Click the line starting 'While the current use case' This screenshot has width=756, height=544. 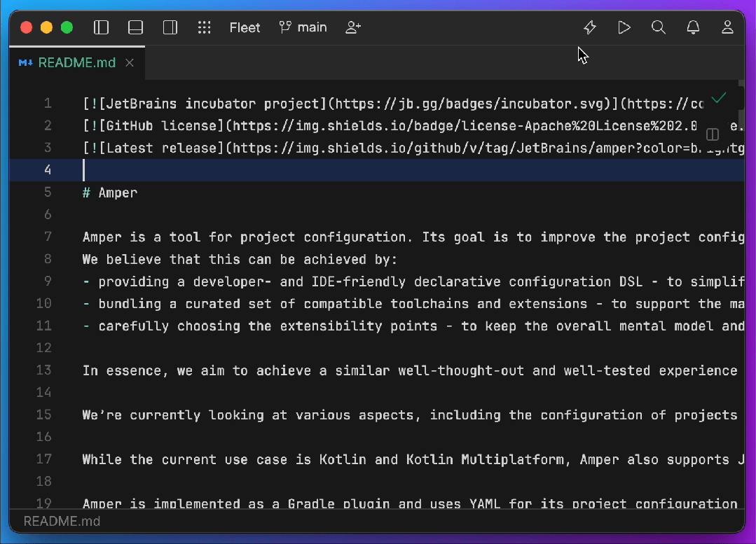413,460
